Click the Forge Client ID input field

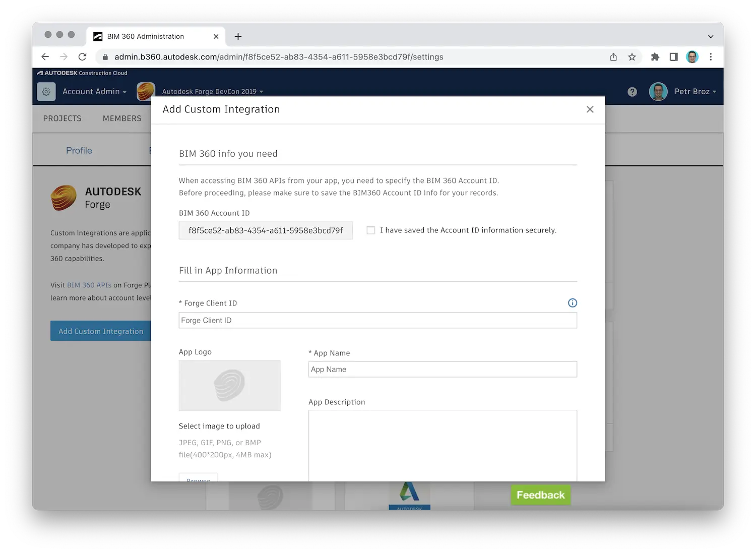tap(377, 320)
